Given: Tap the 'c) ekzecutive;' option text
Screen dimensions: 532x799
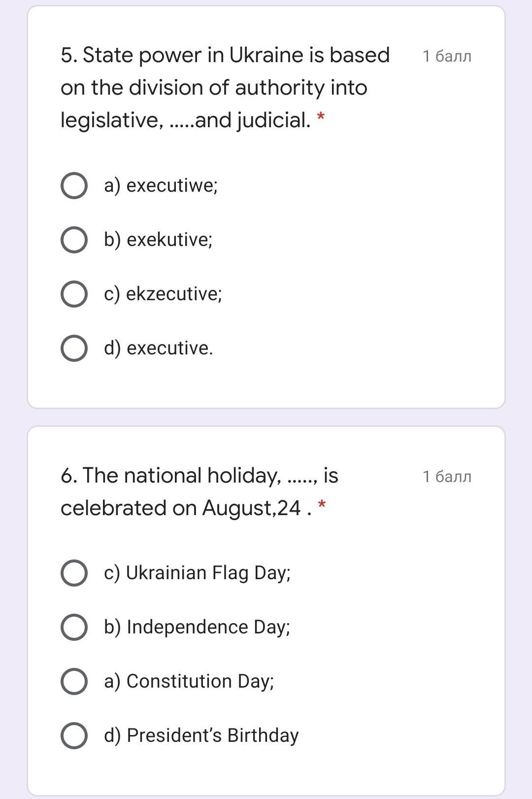Looking at the screenshot, I should point(163,294).
